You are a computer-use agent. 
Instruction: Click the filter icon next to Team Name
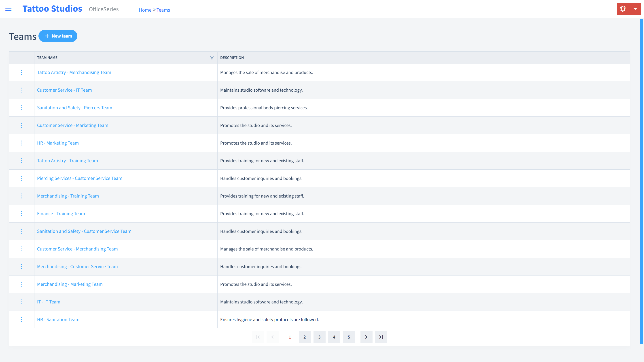212,57
